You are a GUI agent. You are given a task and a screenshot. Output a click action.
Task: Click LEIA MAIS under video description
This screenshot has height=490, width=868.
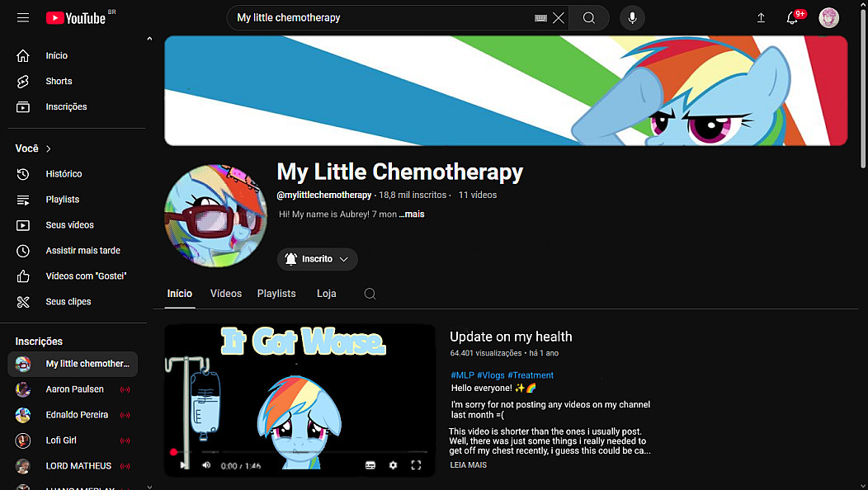point(469,465)
